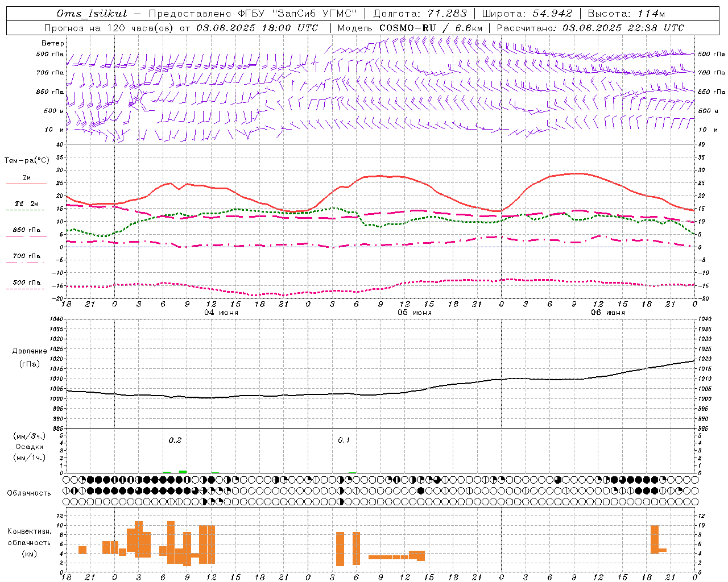Screen dimensions: 728x582
Task: Click the (мм/3ч.) precipitation unit label
Action: [30, 436]
